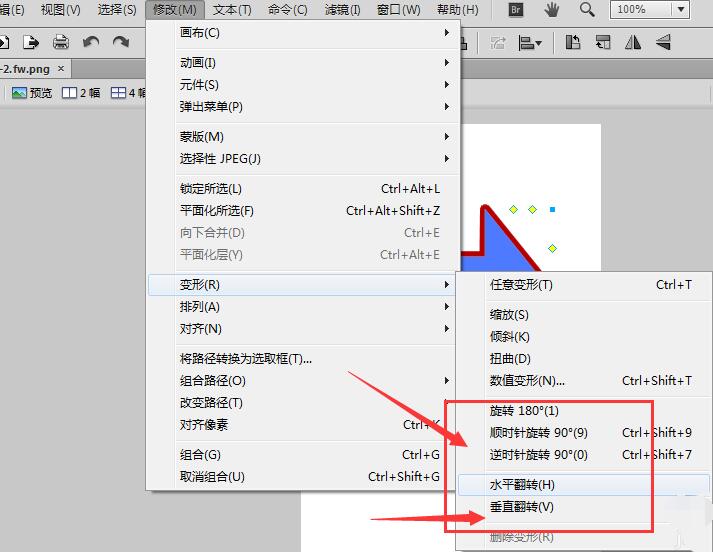Choose 锁定所选(L) menu item
The width and height of the screenshot is (713, 552).
coord(303,189)
